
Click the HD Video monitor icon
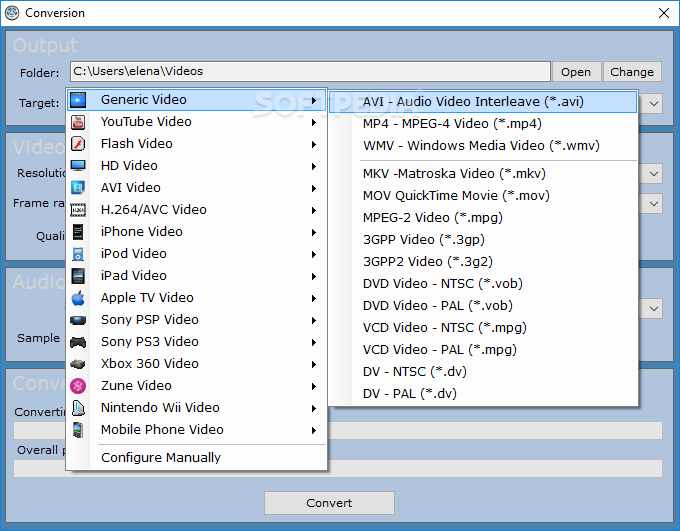(x=78, y=166)
